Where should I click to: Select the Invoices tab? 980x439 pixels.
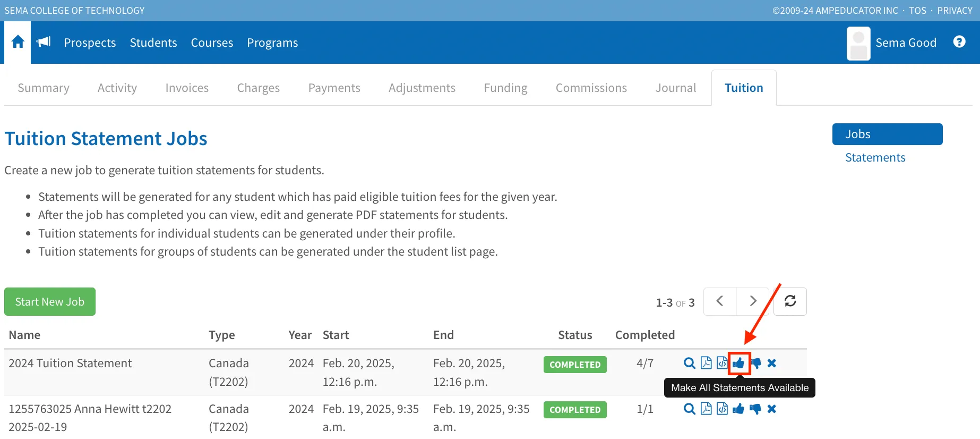coord(187,88)
